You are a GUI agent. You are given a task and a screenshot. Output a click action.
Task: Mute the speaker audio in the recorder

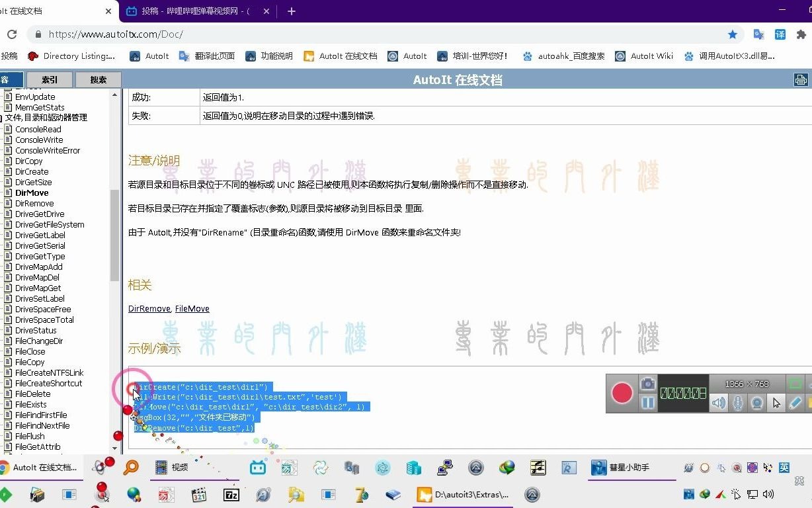[718, 402]
